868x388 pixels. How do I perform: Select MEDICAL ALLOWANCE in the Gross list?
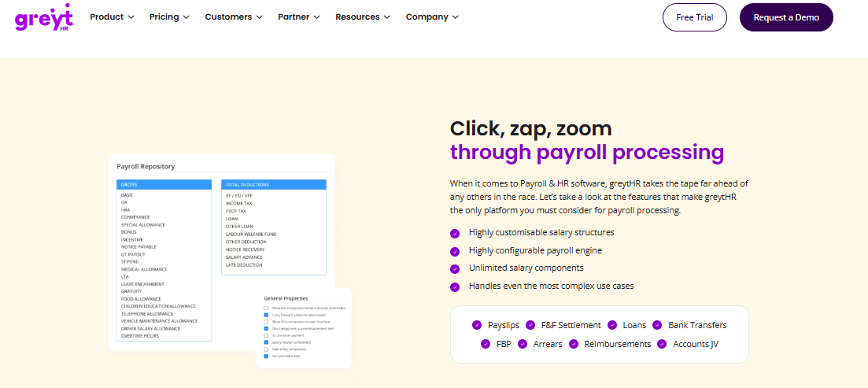click(144, 269)
